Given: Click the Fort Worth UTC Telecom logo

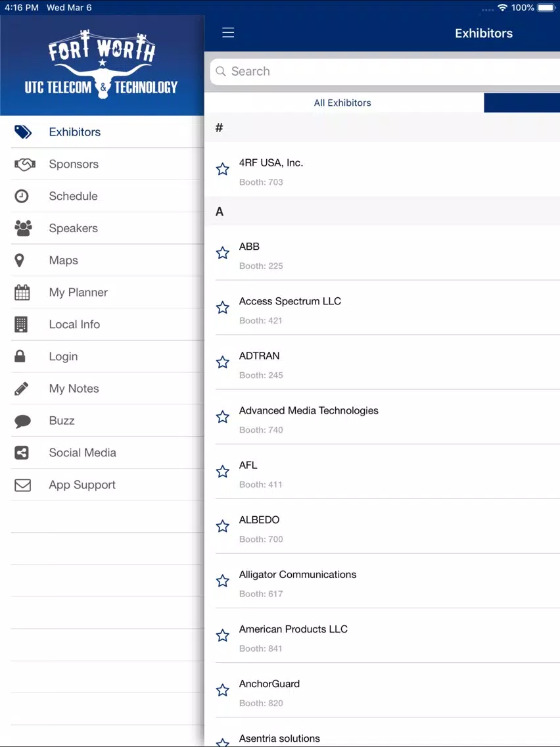Looking at the screenshot, I should [x=101, y=64].
